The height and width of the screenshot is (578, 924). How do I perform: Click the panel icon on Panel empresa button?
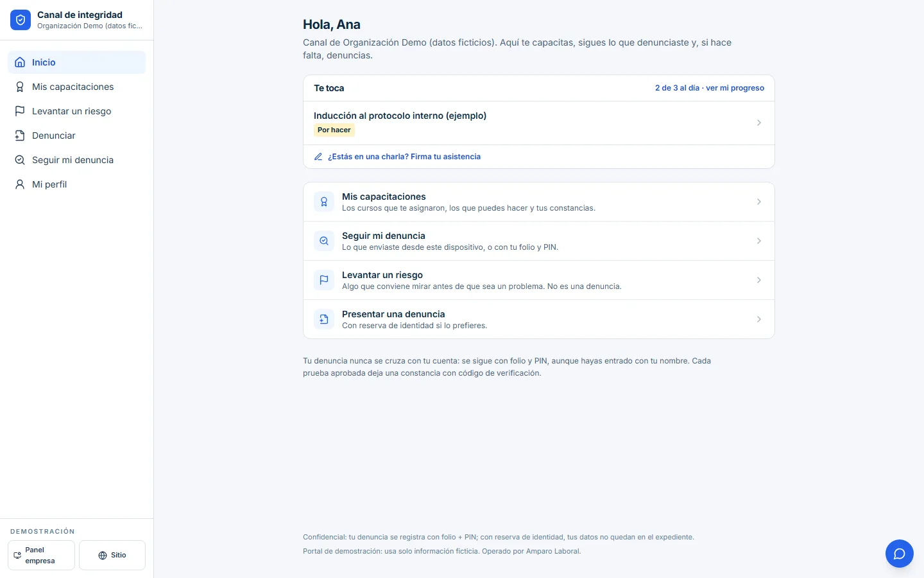tap(17, 556)
